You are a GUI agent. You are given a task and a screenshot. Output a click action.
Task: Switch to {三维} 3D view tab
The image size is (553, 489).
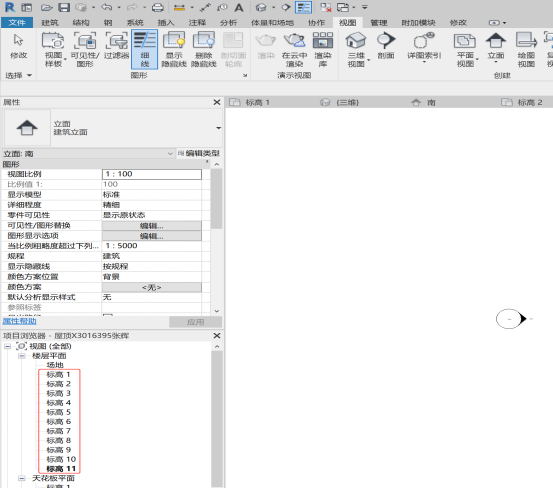tap(347, 102)
